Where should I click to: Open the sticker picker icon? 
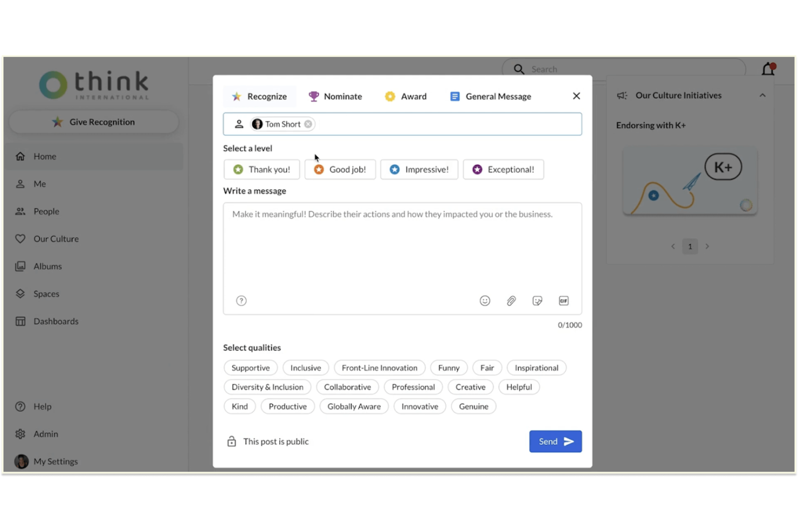[x=537, y=301]
